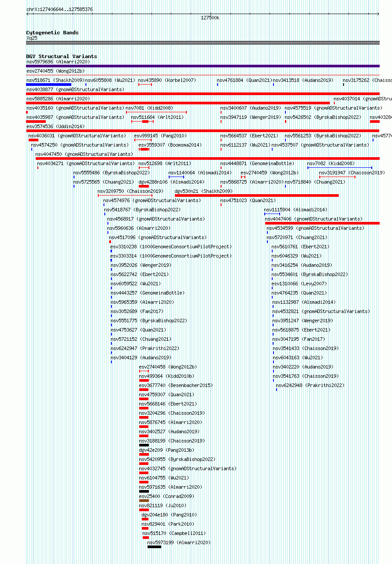392x564 pixels.
Task: Open nsv4751023 (Quan2021) entry
Action: [x=248, y=200]
